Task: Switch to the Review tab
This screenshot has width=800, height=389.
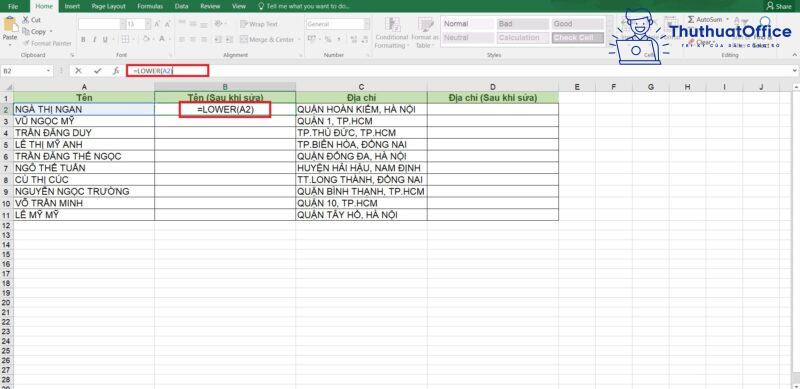Action: (x=210, y=6)
